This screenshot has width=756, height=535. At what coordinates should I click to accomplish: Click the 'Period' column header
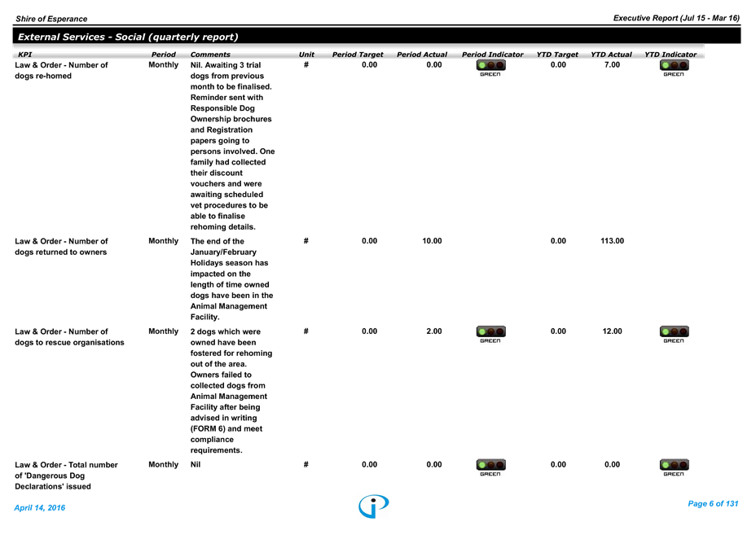click(164, 55)
